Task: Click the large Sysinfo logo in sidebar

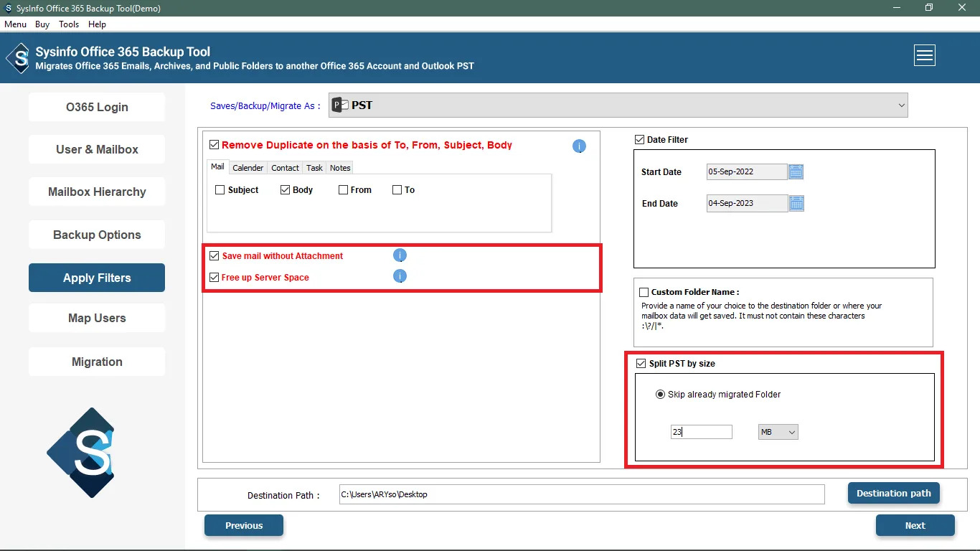Action: (x=81, y=453)
